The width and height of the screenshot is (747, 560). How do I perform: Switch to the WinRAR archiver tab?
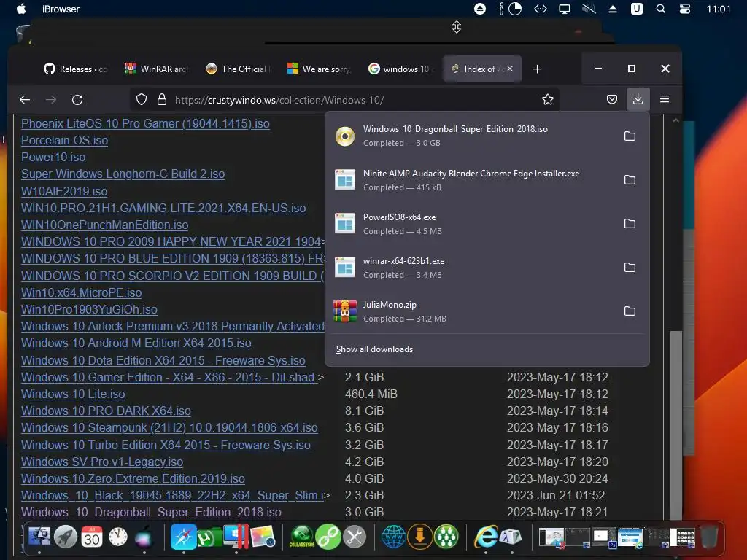point(158,69)
